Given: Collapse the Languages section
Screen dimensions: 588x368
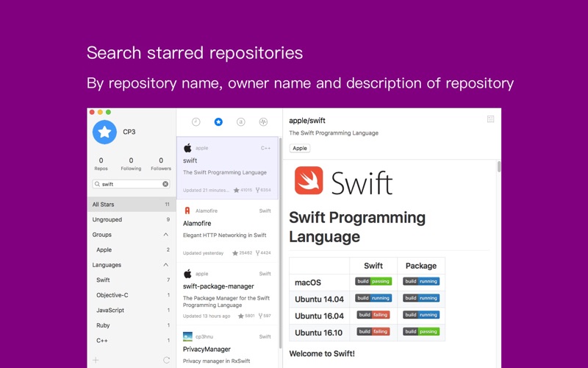Looking at the screenshot, I should [x=166, y=265].
